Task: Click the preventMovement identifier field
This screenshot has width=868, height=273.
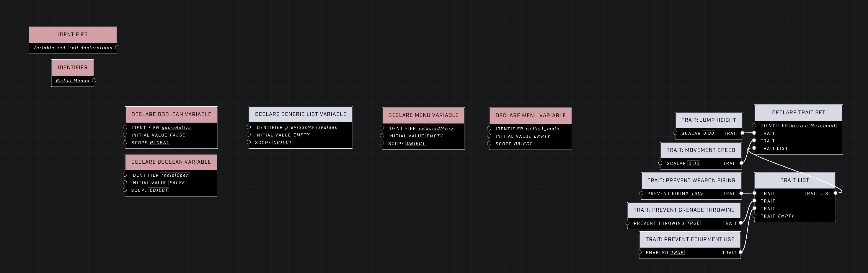Action: click(x=813, y=126)
